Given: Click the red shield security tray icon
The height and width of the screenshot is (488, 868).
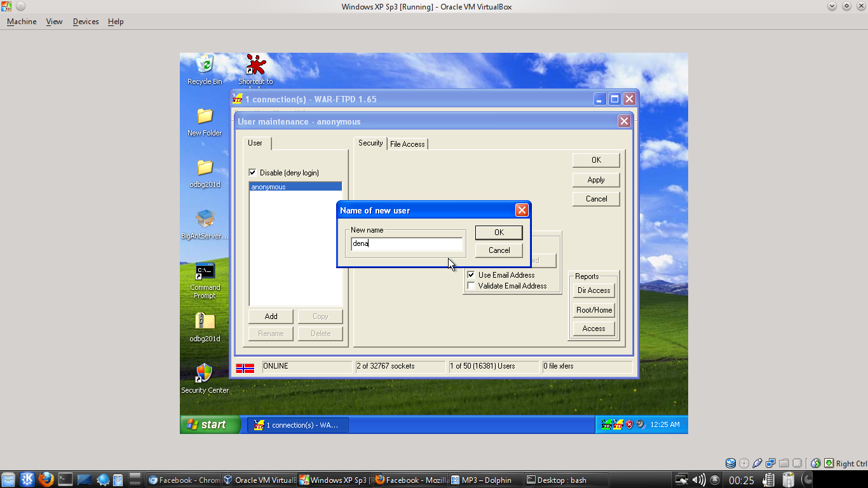Looking at the screenshot, I should pos(629,424).
